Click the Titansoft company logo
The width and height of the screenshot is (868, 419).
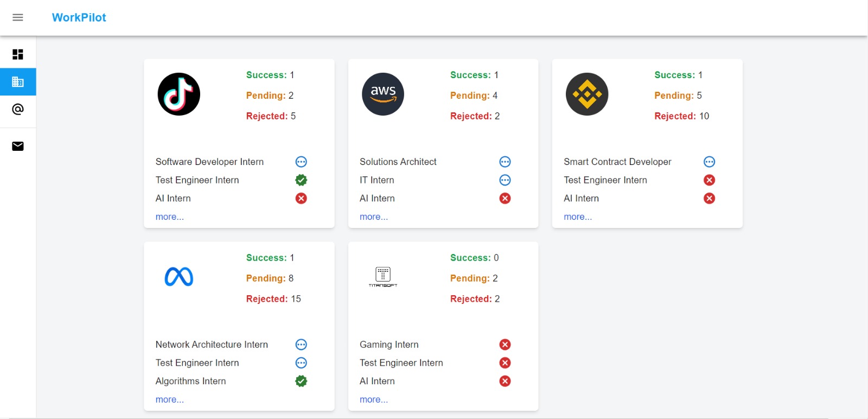(383, 277)
